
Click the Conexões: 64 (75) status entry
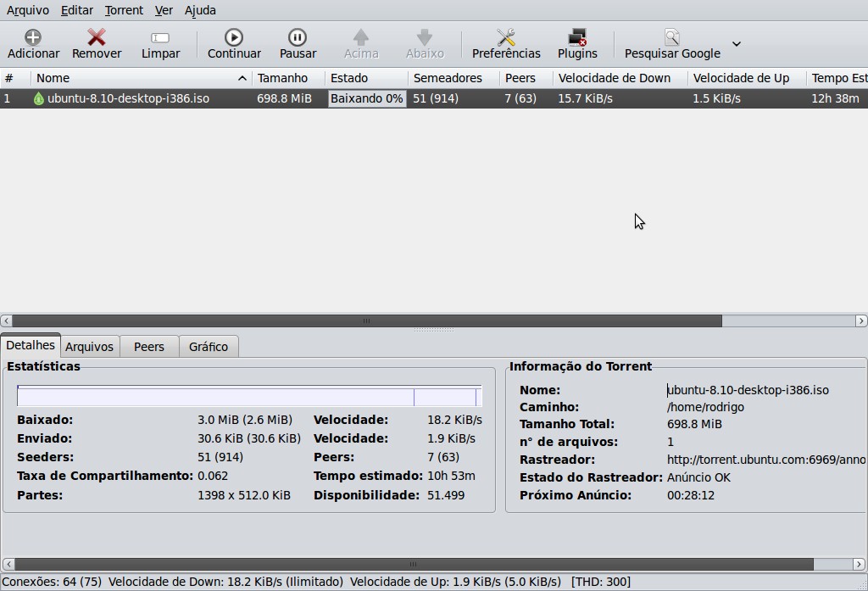click(x=52, y=583)
